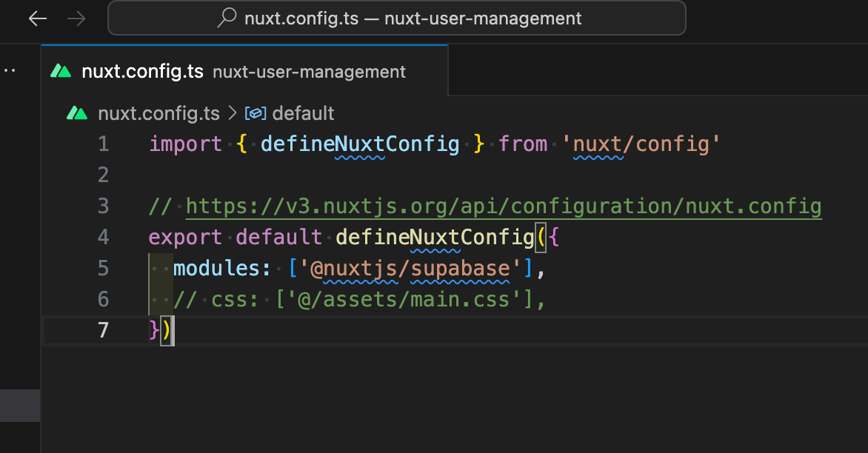Click the Nuxt icon in the breadcrumb
This screenshot has height=453, width=868.
[x=77, y=113]
